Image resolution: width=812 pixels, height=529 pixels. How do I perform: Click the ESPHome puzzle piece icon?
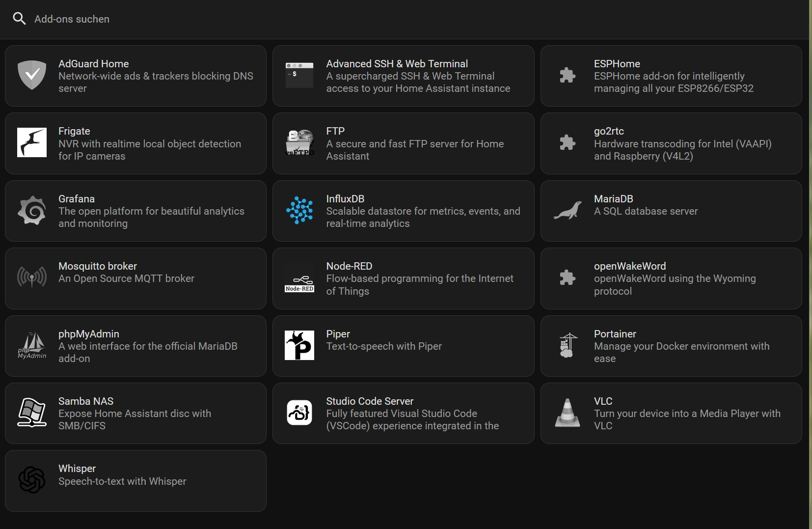click(x=568, y=75)
